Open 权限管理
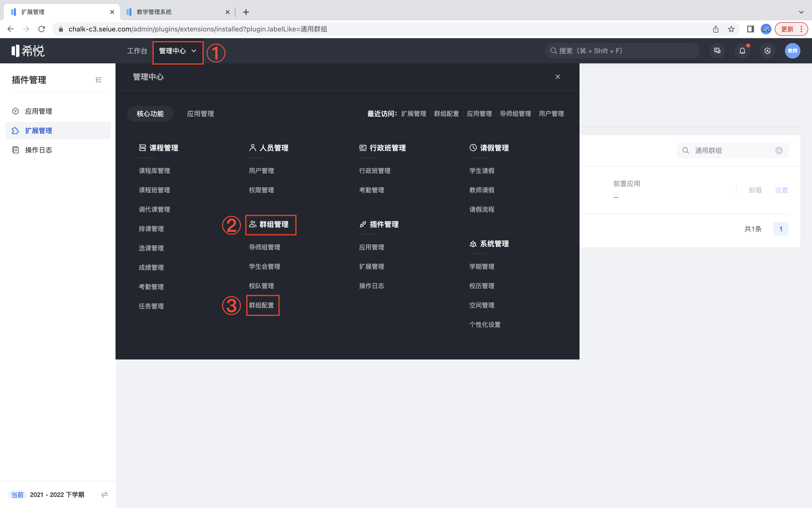 pyautogui.click(x=261, y=190)
